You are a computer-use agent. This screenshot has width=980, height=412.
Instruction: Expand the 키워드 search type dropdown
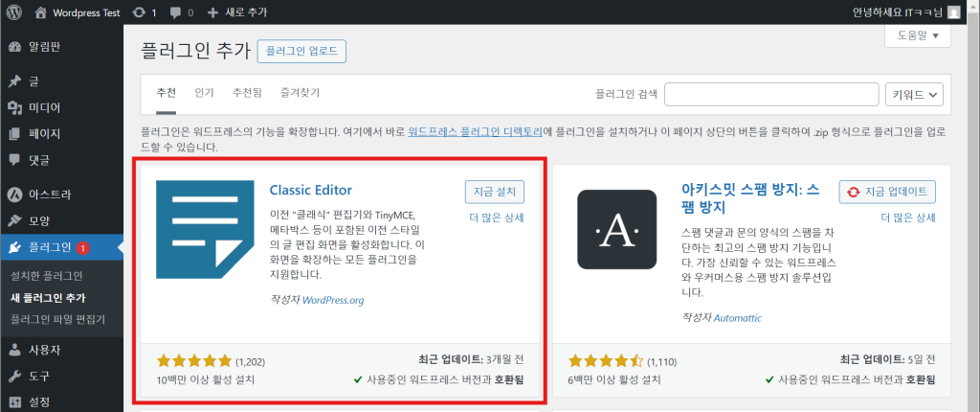pos(914,94)
